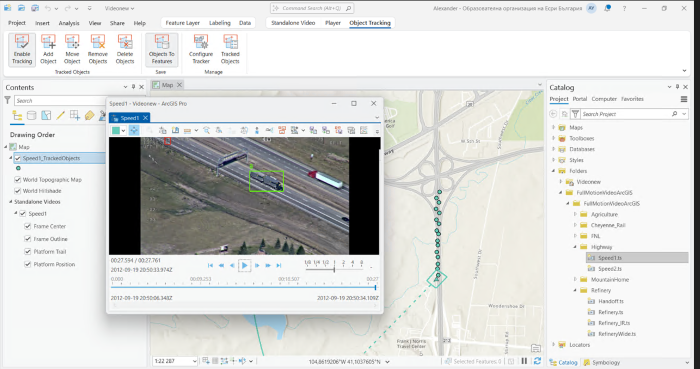Screen dimensions: 700x369
Task: Click the zoom-to-video magnifier icon in player
Action: (x=206, y=130)
